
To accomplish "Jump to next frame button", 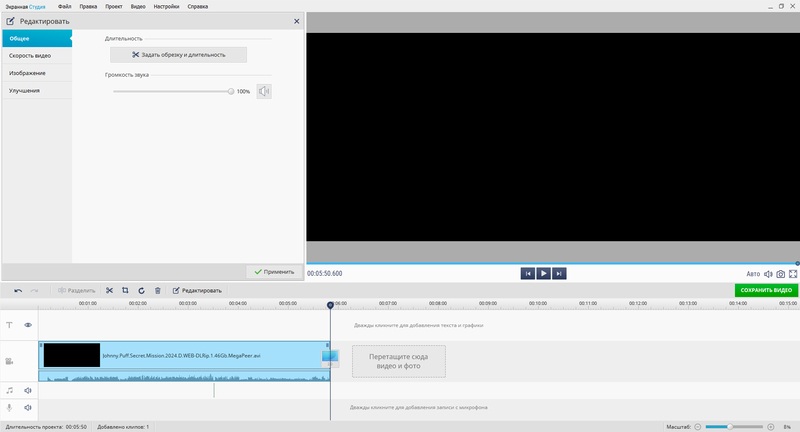I will point(559,273).
